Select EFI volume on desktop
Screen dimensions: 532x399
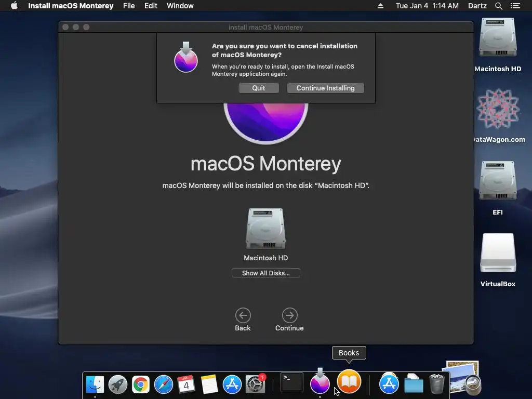pyautogui.click(x=498, y=180)
